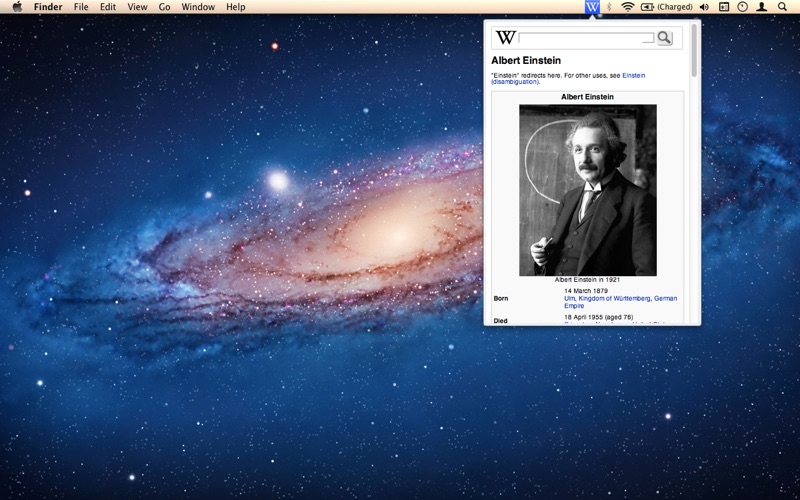Click the Albert Einstein portrait photo
This screenshot has width=800, height=500.
coord(588,190)
